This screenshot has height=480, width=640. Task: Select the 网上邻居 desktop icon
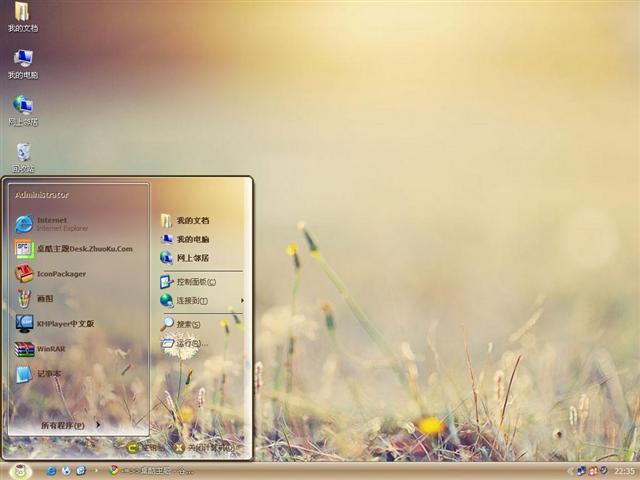pyautogui.click(x=23, y=109)
